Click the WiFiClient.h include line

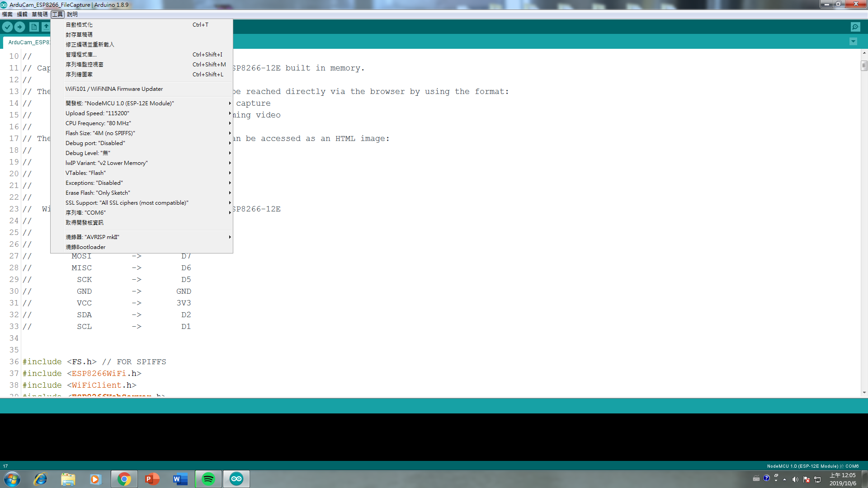tap(79, 385)
